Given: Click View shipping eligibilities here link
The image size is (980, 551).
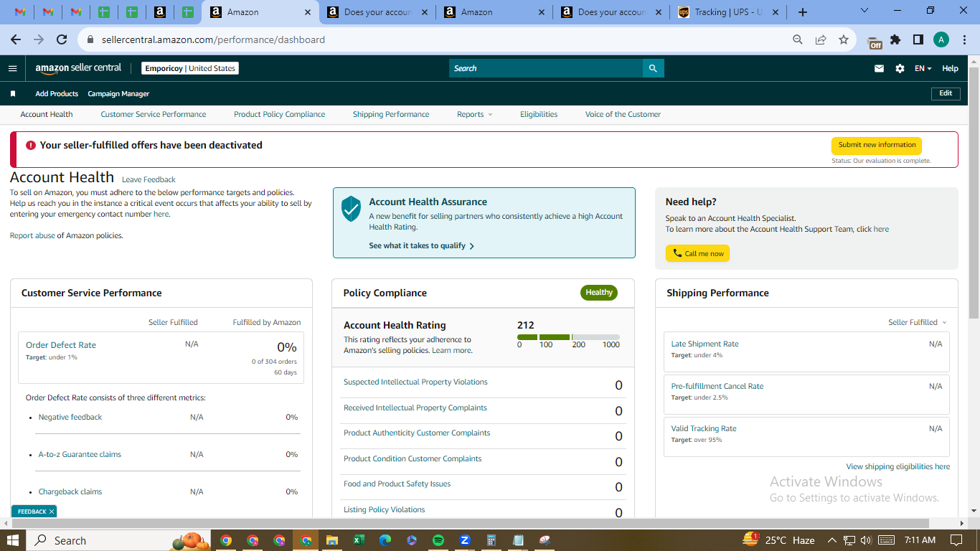Looking at the screenshot, I should (x=898, y=467).
